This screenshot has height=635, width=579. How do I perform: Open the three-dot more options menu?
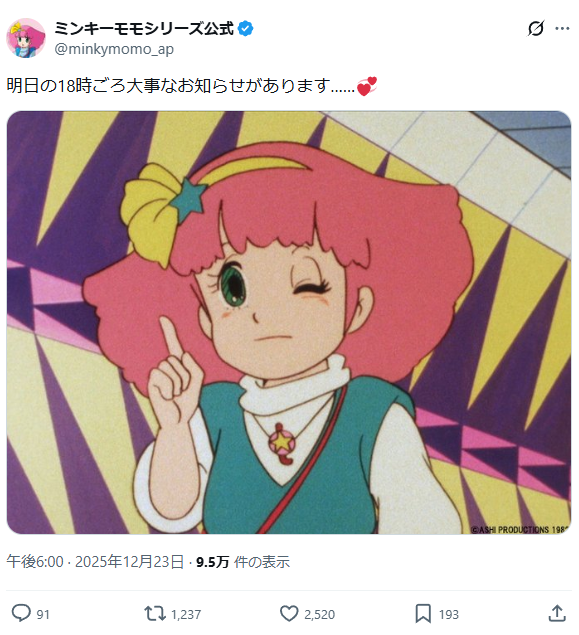[x=562, y=28]
